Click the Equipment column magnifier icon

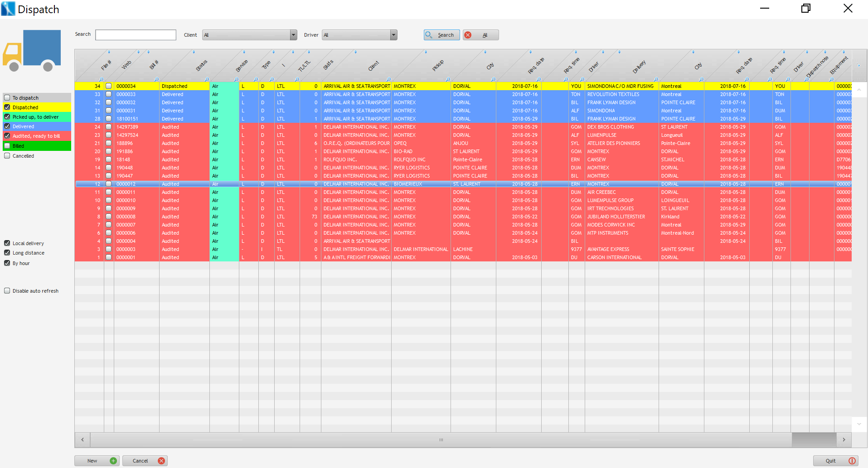(832, 80)
